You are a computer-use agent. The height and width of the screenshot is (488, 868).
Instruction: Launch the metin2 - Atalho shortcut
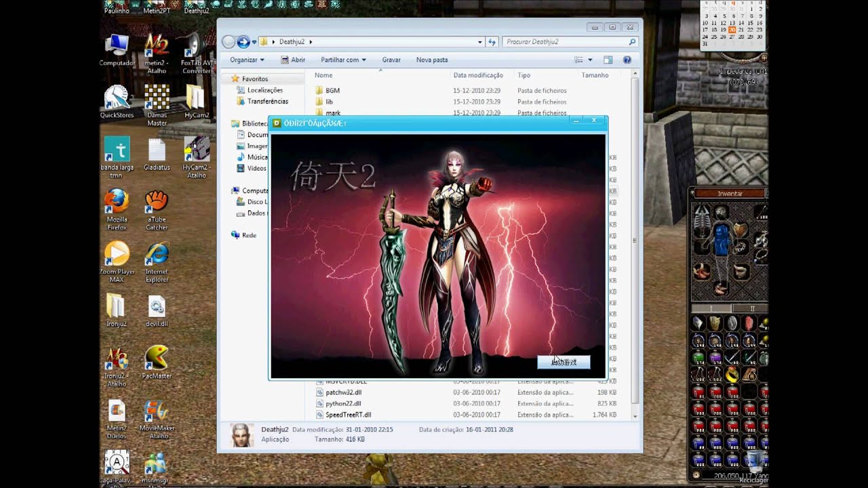coord(157,53)
